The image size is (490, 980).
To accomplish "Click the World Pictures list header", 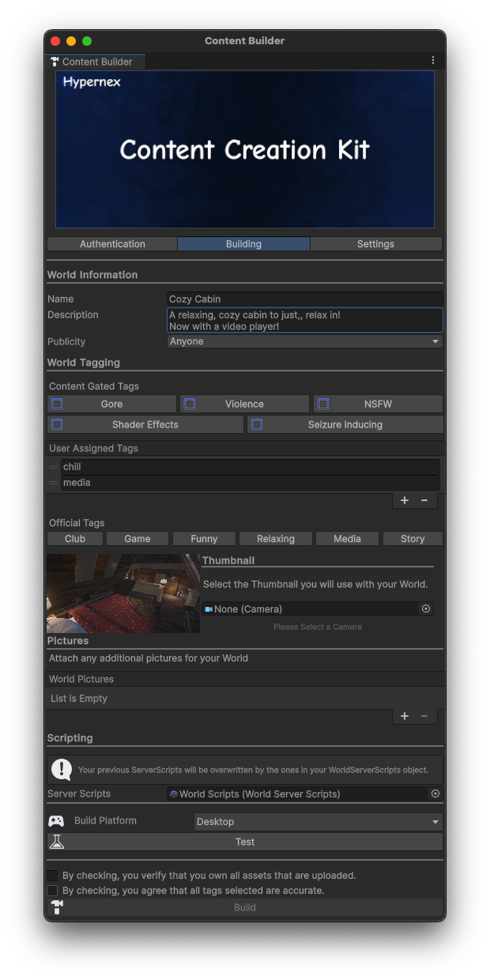I will 245,679.
